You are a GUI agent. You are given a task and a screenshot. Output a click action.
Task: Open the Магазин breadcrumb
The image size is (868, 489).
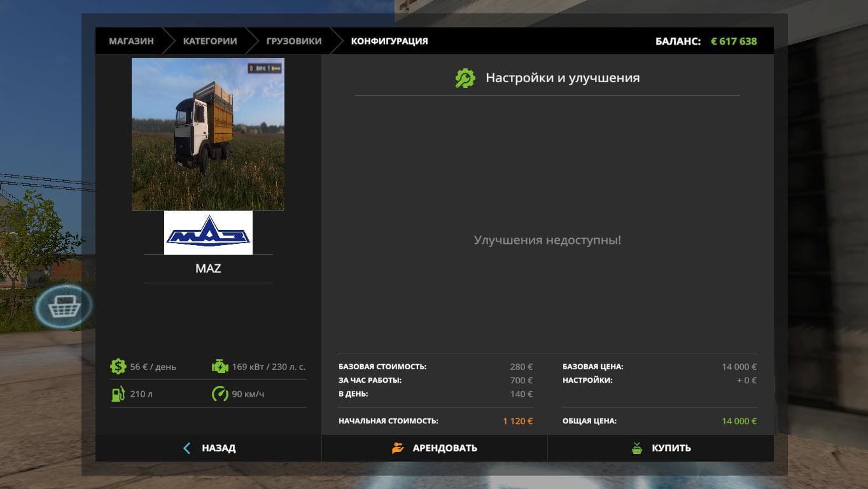click(x=131, y=41)
